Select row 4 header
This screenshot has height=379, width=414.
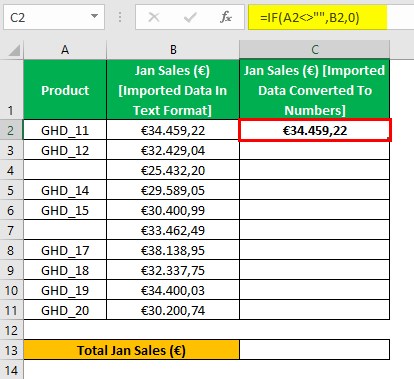tap(11, 170)
